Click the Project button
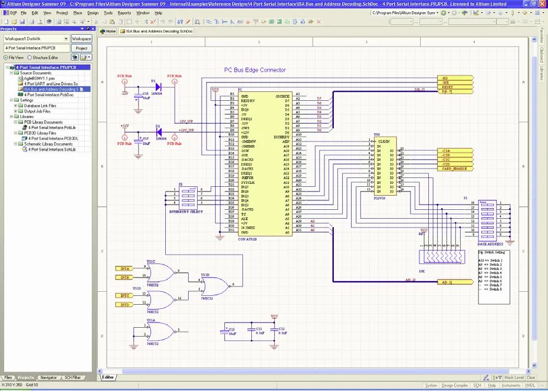The height and width of the screenshot is (392, 548). [81, 48]
